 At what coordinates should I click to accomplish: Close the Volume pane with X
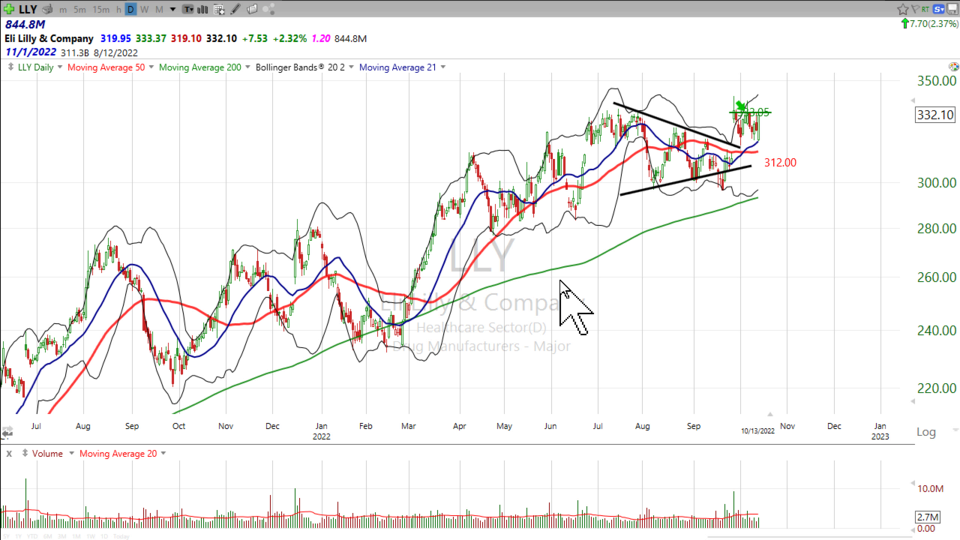click(8, 453)
